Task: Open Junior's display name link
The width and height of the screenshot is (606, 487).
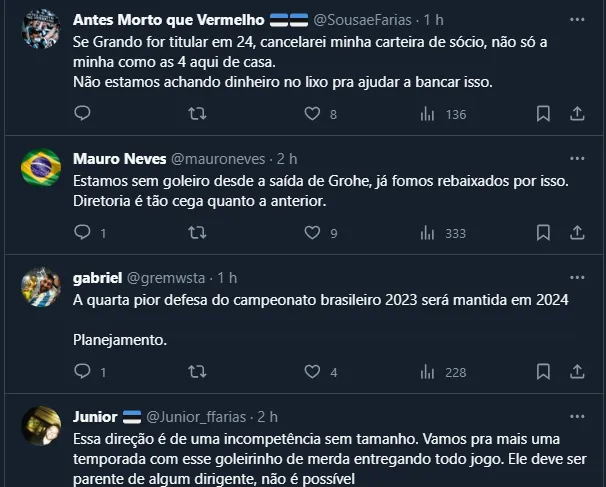Action: coord(96,417)
